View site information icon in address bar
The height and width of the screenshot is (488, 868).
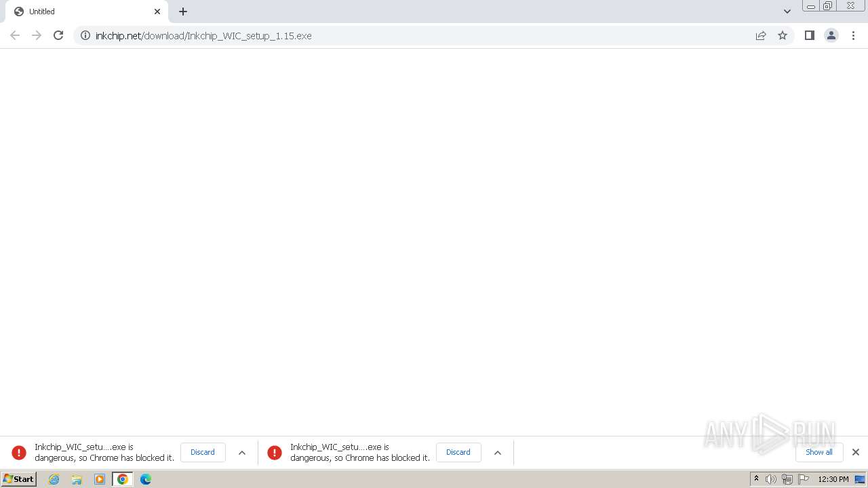point(85,35)
